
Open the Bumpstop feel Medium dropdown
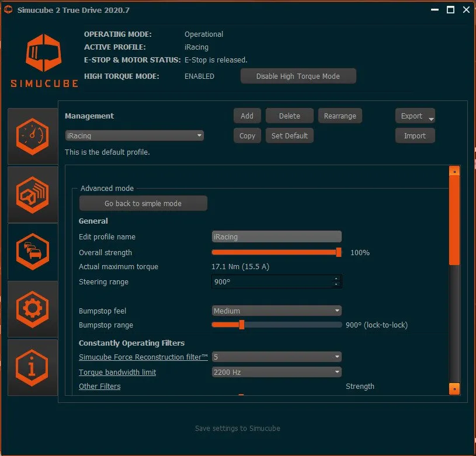coord(276,311)
